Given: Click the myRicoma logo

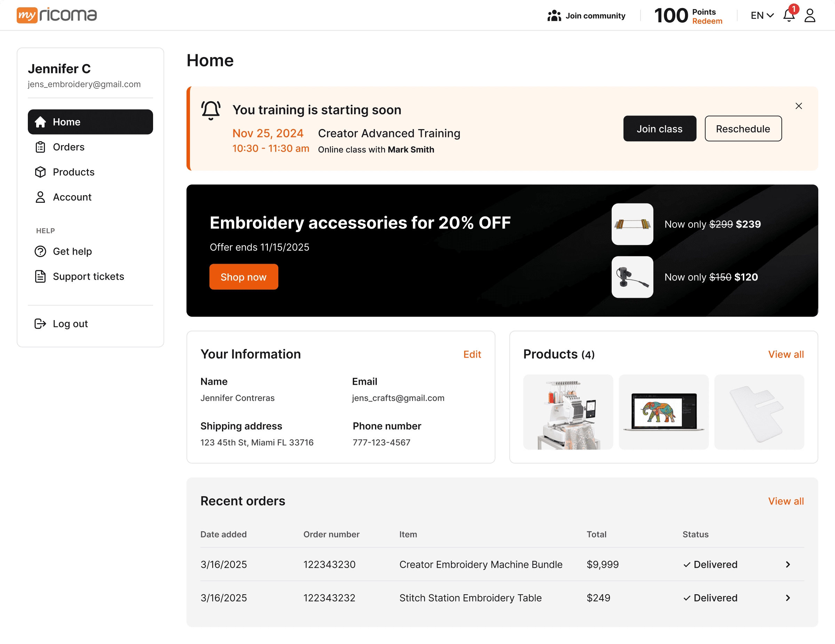Looking at the screenshot, I should point(57,15).
